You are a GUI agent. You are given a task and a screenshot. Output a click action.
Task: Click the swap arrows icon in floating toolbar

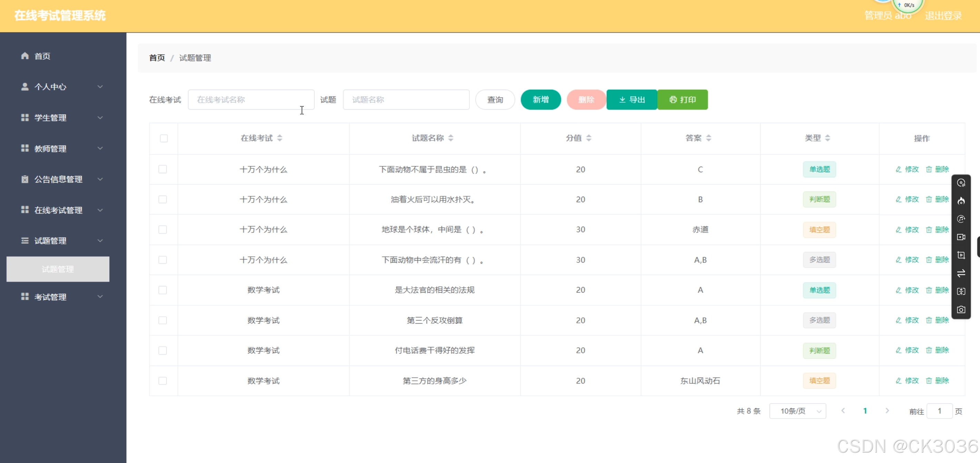[961, 273]
